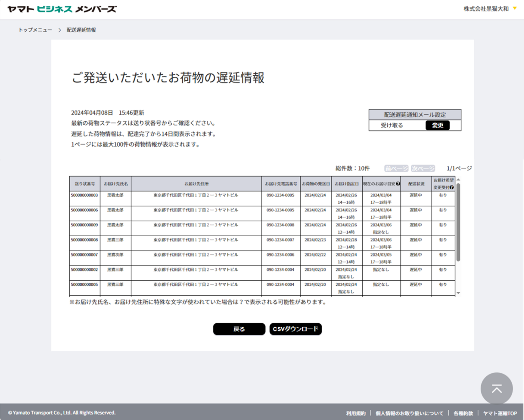
Task: Click the 総件数：10件 count text
Action: tap(352, 168)
